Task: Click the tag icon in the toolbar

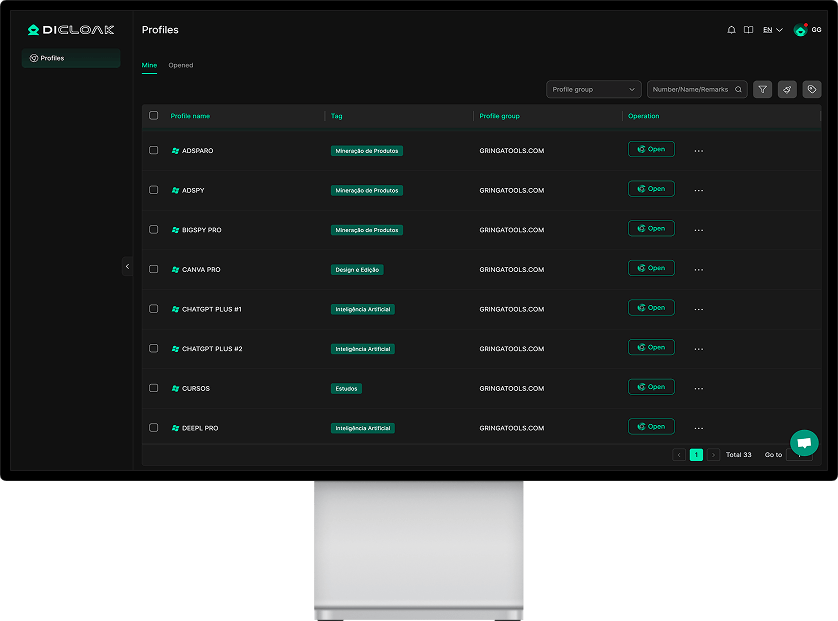Action: click(x=812, y=89)
